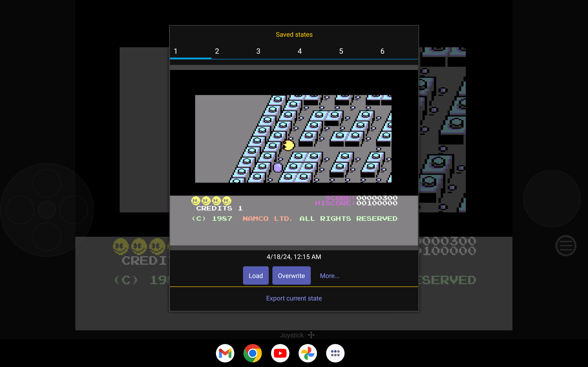Launch Chrome from the dock
Image resolution: width=588 pixels, height=367 pixels.
coord(252,353)
